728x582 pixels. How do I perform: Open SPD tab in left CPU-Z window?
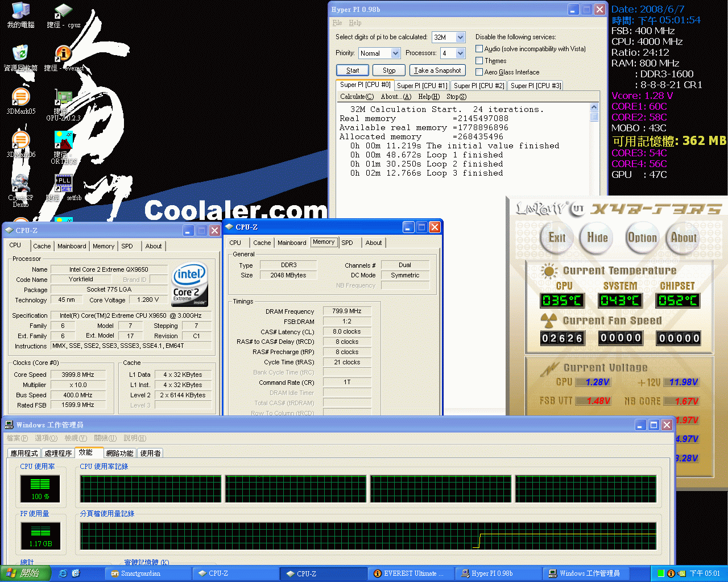pos(127,246)
